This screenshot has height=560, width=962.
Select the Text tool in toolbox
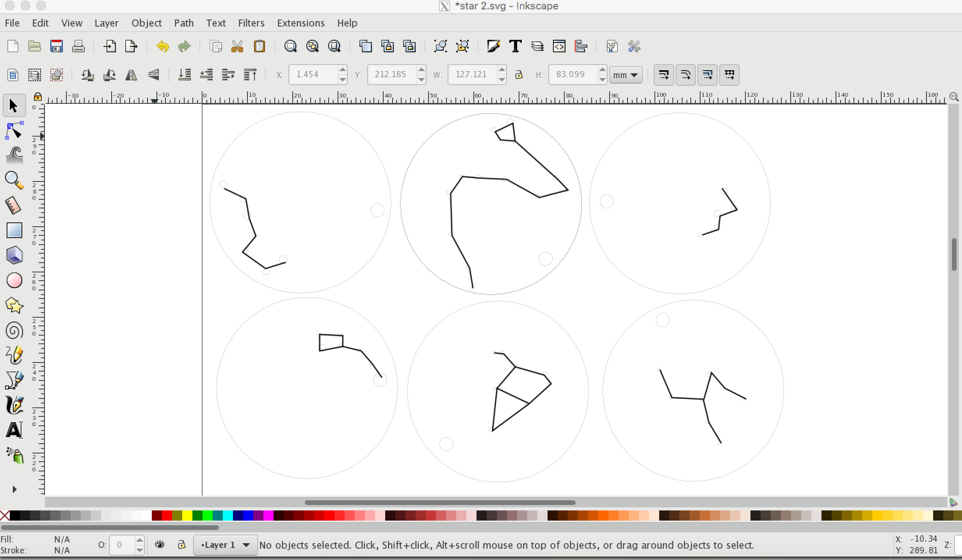pyautogui.click(x=14, y=430)
